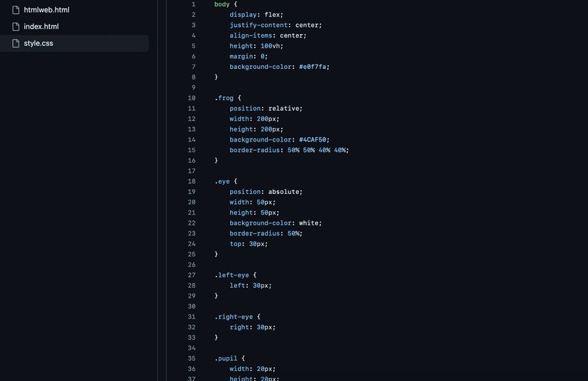Select style.css in the file tree
Image resolution: width=588 pixels, height=381 pixels.
75,43
